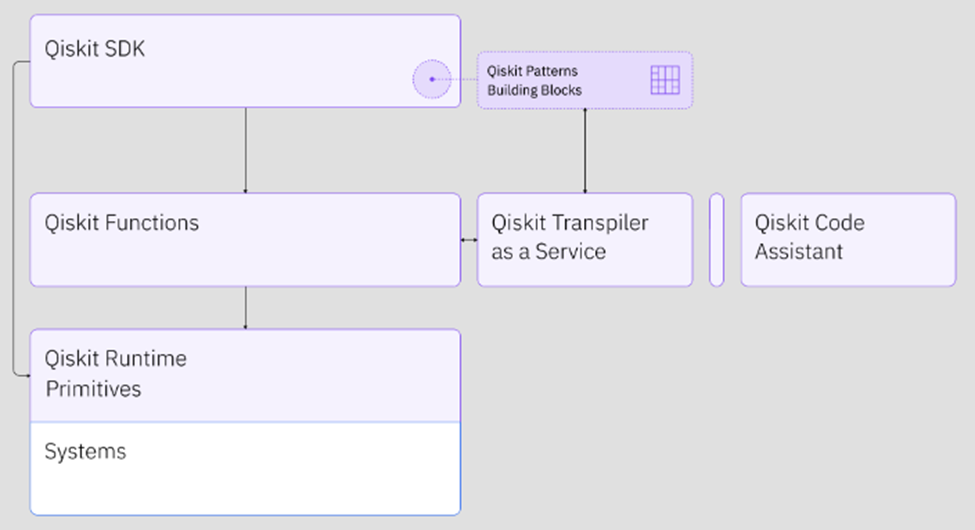Click the arrow from Functions to Runtime Primitives
This screenshot has height=530, width=975.
tap(245, 308)
